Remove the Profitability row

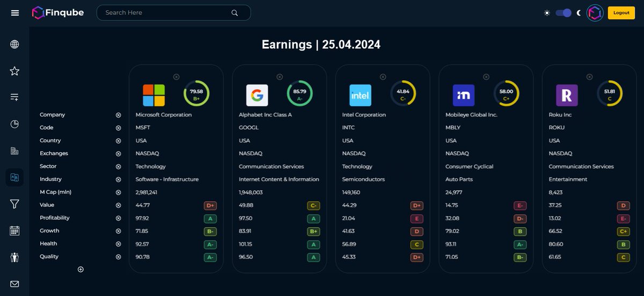pos(119,218)
